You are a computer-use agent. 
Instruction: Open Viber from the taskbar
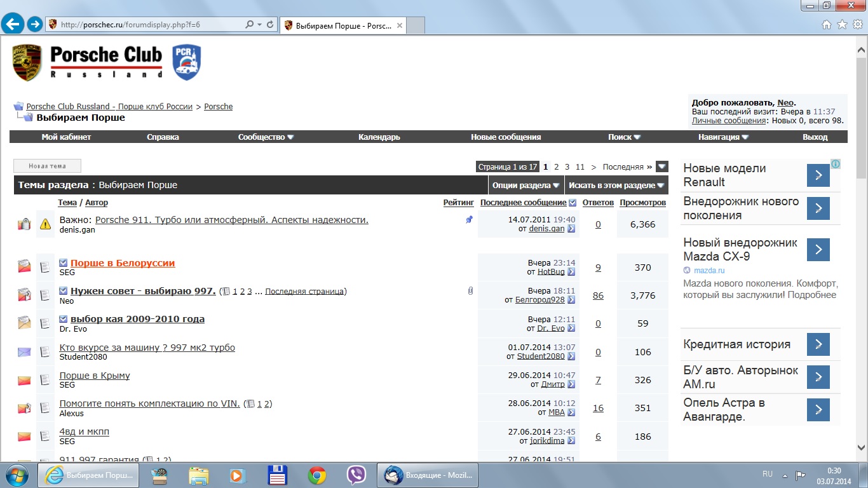356,475
